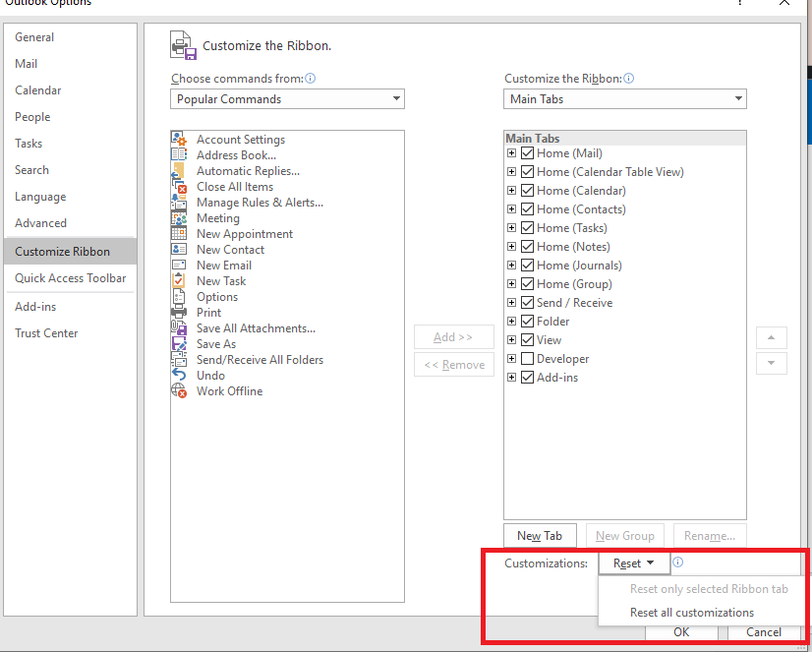Click the Account Settings command icon
This screenshot has width=812, height=652.
(179, 140)
